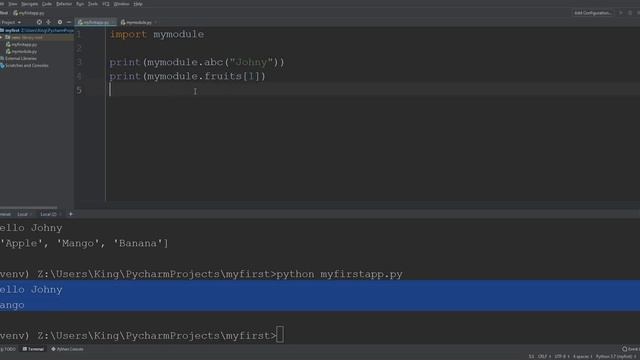
Task: Open the Navigate menu
Action: [29, 4]
